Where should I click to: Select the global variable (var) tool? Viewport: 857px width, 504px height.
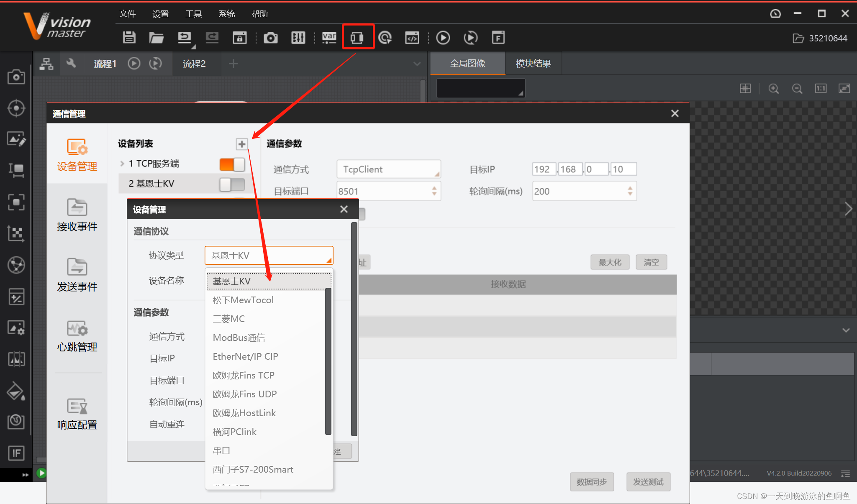coord(329,37)
